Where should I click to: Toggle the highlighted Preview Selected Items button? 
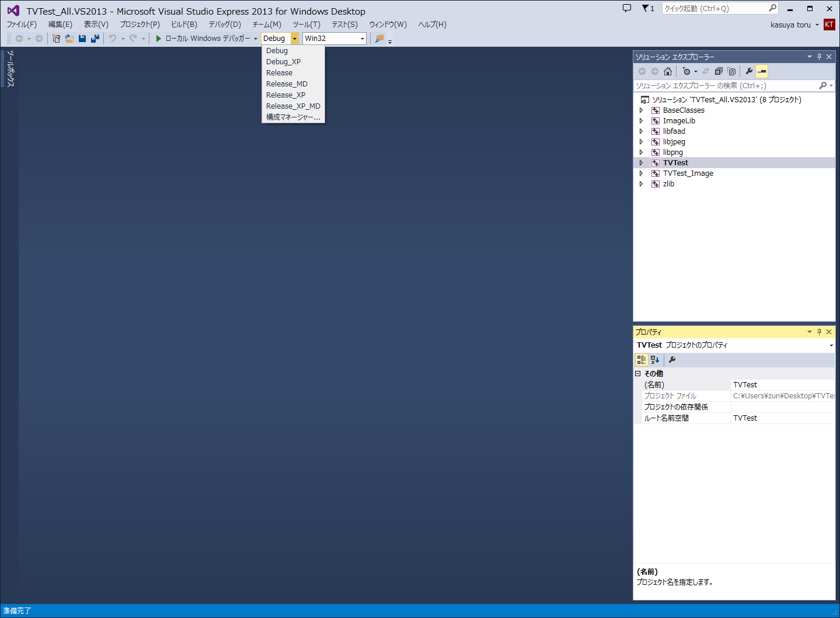coord(762,71)
